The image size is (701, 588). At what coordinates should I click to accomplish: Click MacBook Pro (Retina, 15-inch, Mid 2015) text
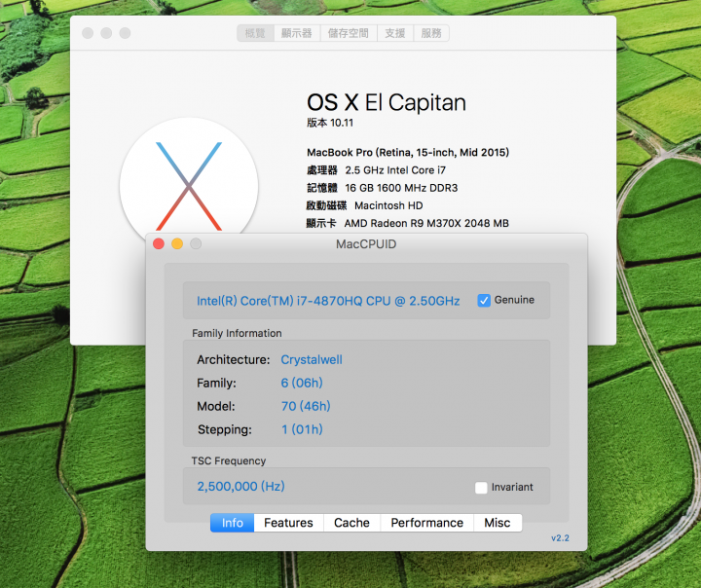408,153
